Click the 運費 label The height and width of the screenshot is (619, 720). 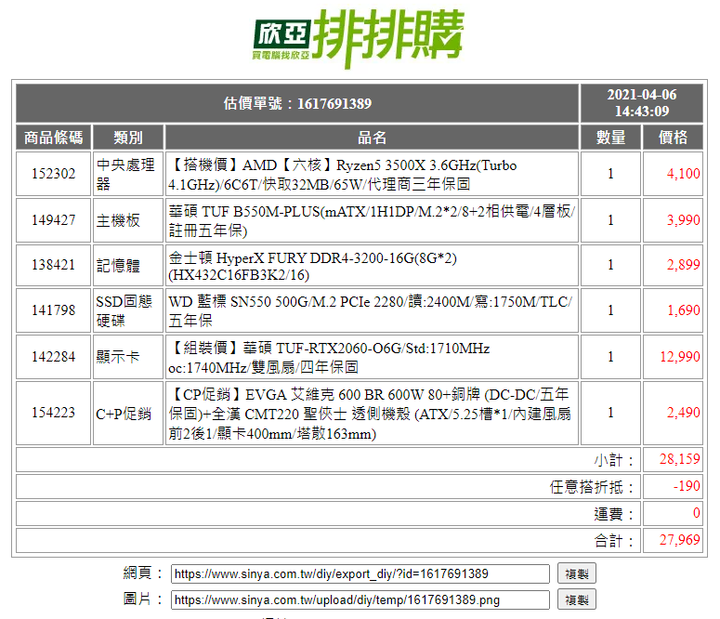pos(613,514)
